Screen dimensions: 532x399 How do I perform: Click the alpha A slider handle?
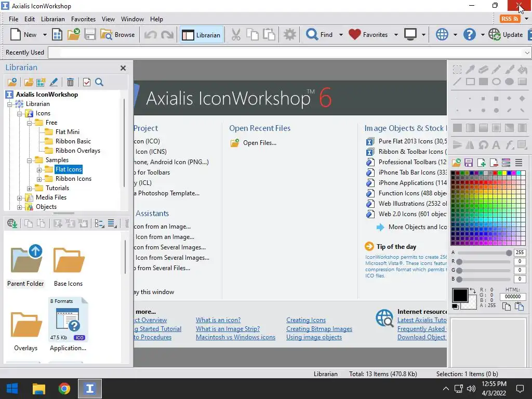pos(509,253)
